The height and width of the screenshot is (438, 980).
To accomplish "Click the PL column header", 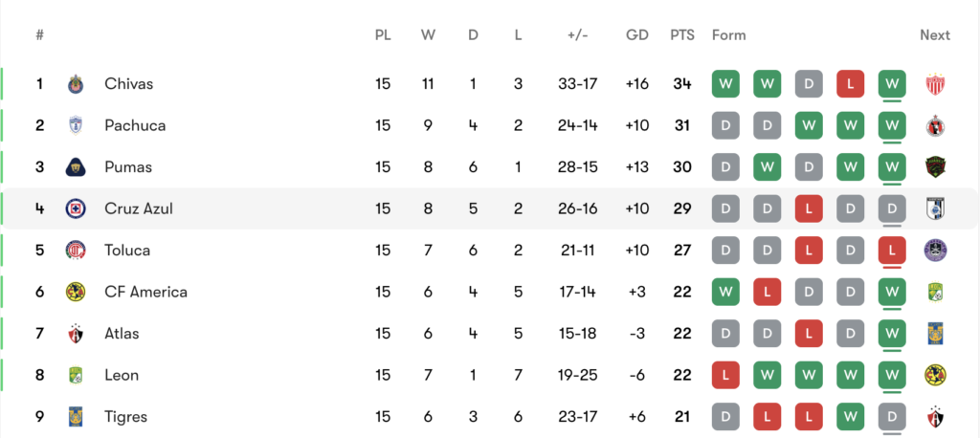I will (383, 35).
